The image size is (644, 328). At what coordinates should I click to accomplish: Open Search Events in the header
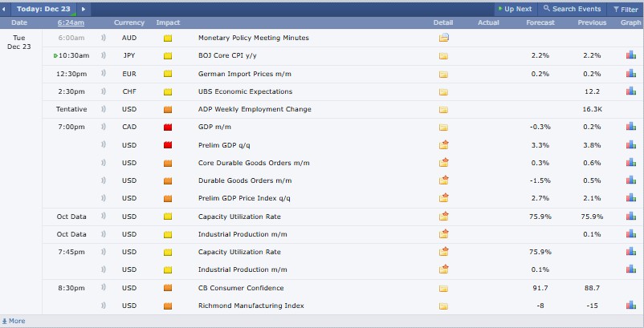coord(573,9)
